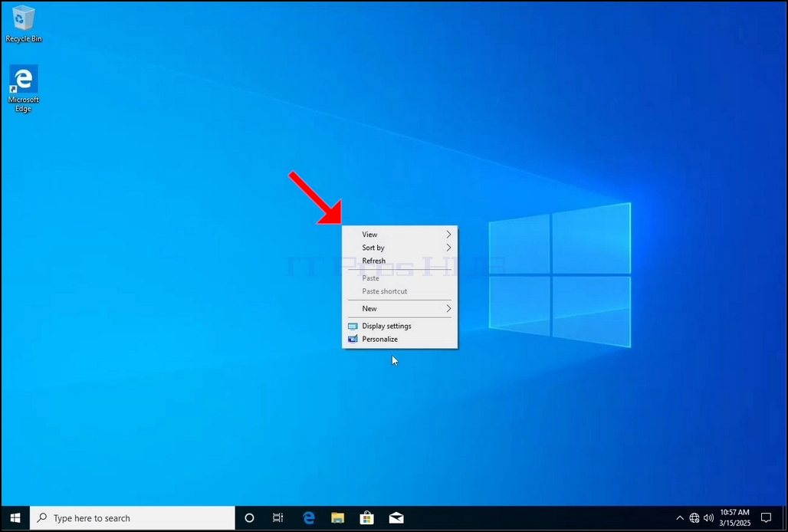Launch Edge from the taskbar
Image resolution: width=788 pixels, height=532 pixels.
click(308, 518)
